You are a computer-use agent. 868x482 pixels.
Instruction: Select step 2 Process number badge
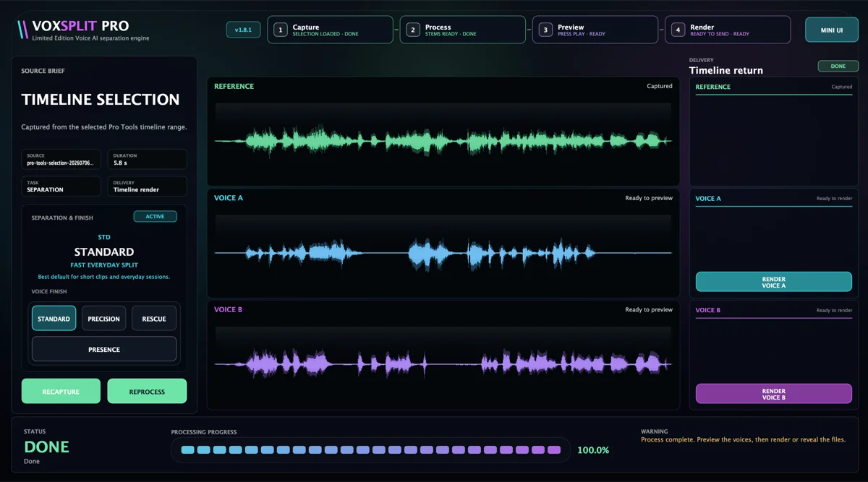(412, 30)
